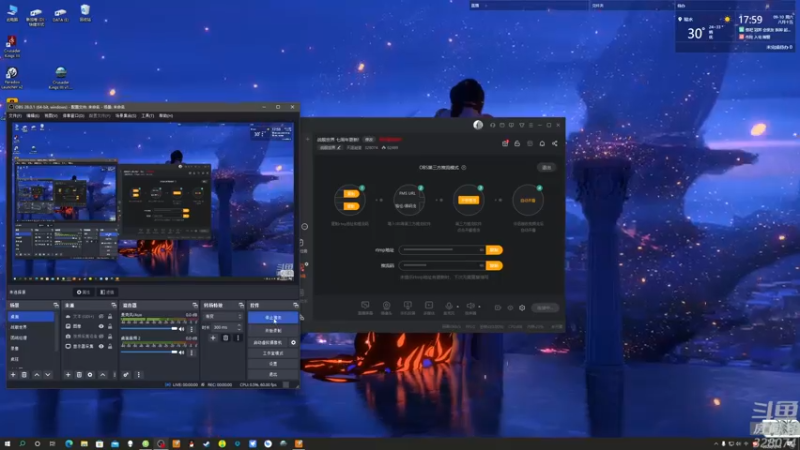
Task: Toggle visibility of the text (GDI+) source
Action: click(x=101, y=316)
